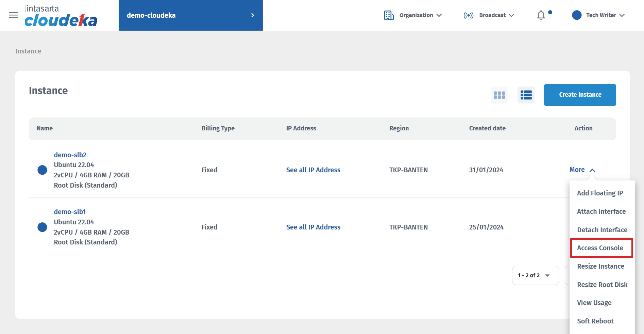644x334 pixels.
Task: Click the Broadcast signal icon
Action: 468,15
